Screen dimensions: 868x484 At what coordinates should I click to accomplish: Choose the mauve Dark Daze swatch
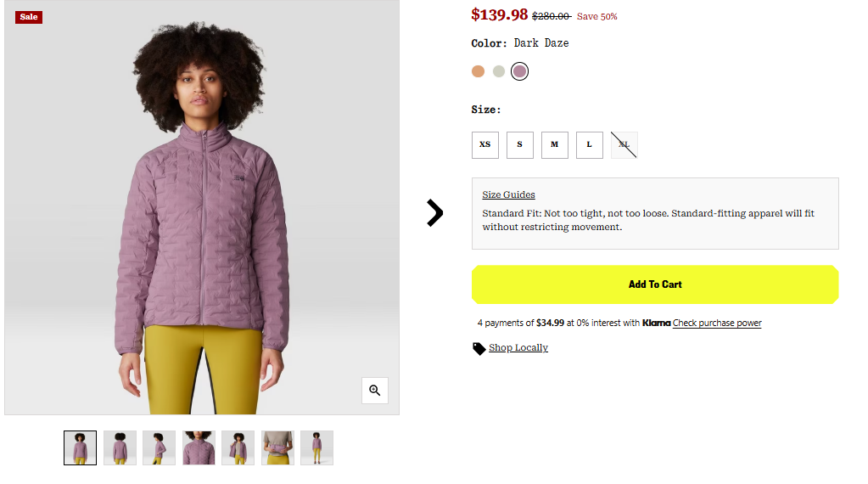pos(520,71)
